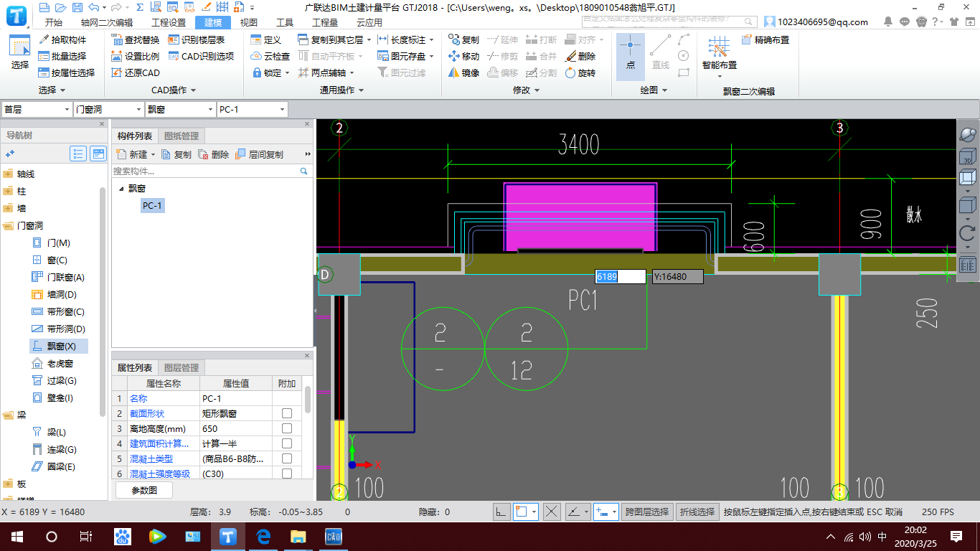Switch navigation tree to icon view

pos(98,154)
